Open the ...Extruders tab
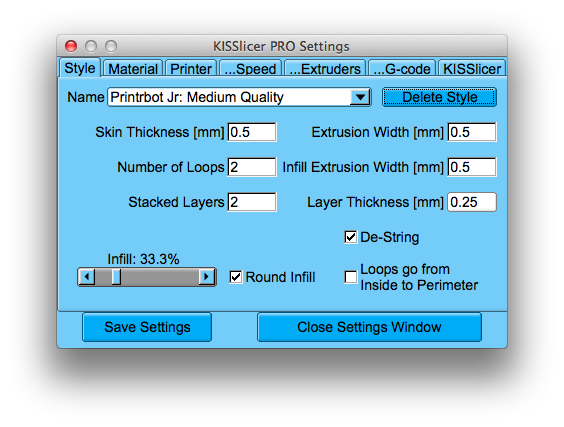This screenshot has height=427, width=564. (x=325, y=68)
